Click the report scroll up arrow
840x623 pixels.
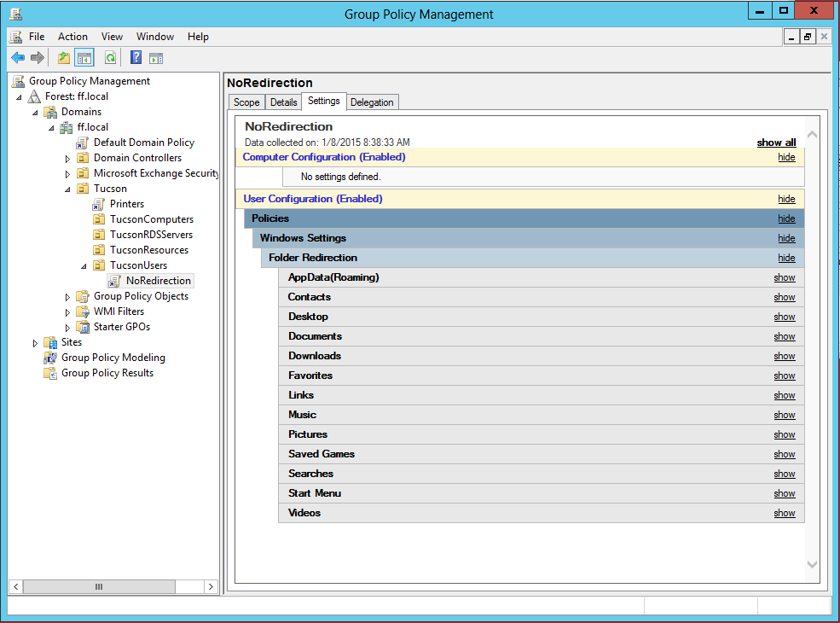tap(812, 135)
